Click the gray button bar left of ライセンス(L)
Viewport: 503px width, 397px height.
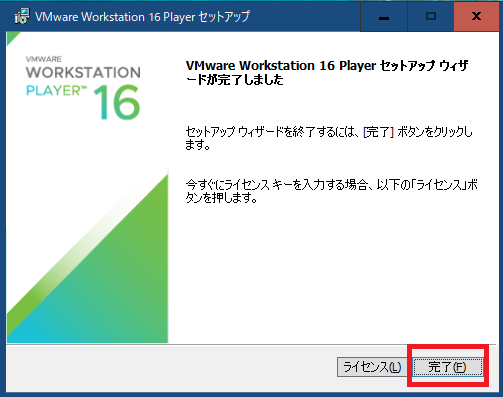point(170,368)
